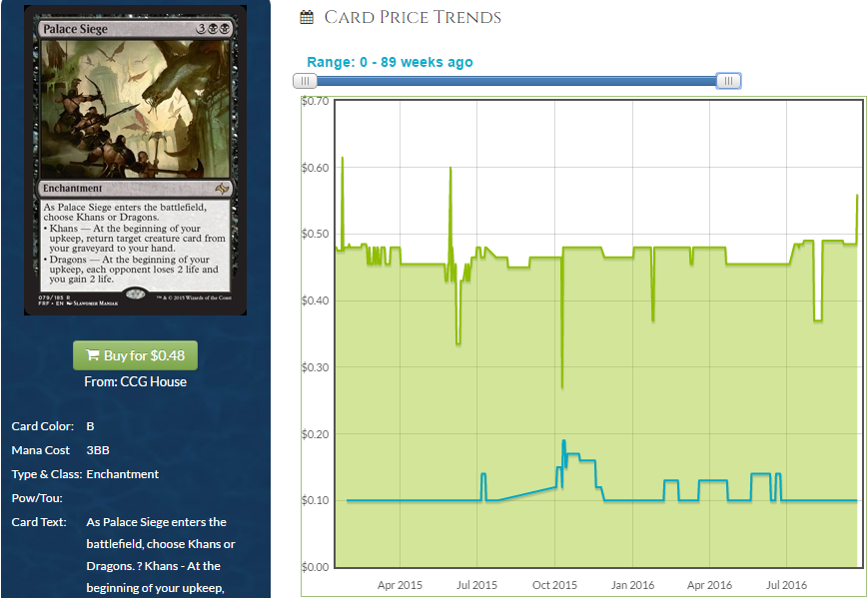Screen dimensions: 868x598
Task: Click the $0.30 y-axis label
Action: [315, 367]
